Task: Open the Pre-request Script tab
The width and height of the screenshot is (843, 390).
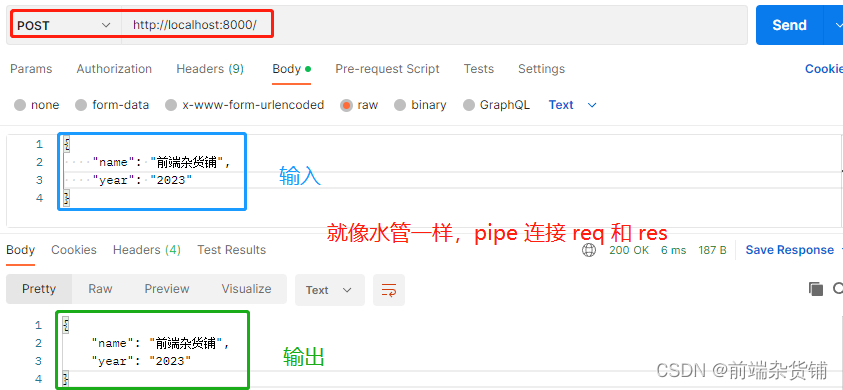Action: tap(387, 69)
